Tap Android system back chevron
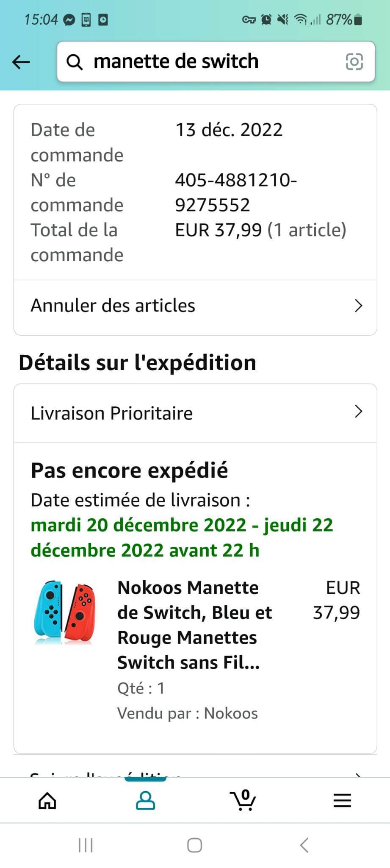 304,845
